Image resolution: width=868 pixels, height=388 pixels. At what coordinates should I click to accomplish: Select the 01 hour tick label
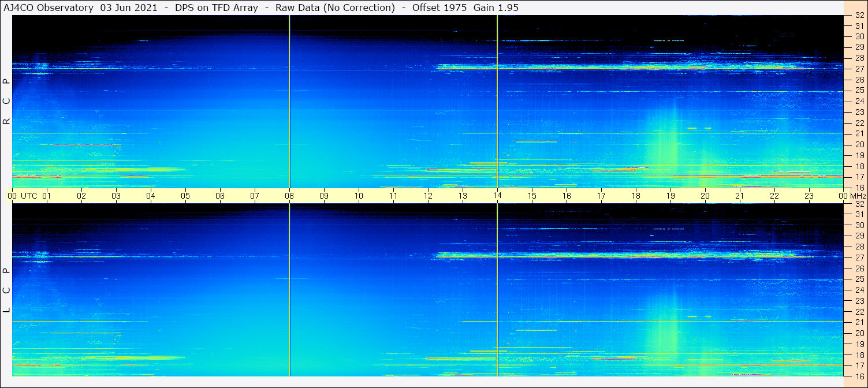47,196
